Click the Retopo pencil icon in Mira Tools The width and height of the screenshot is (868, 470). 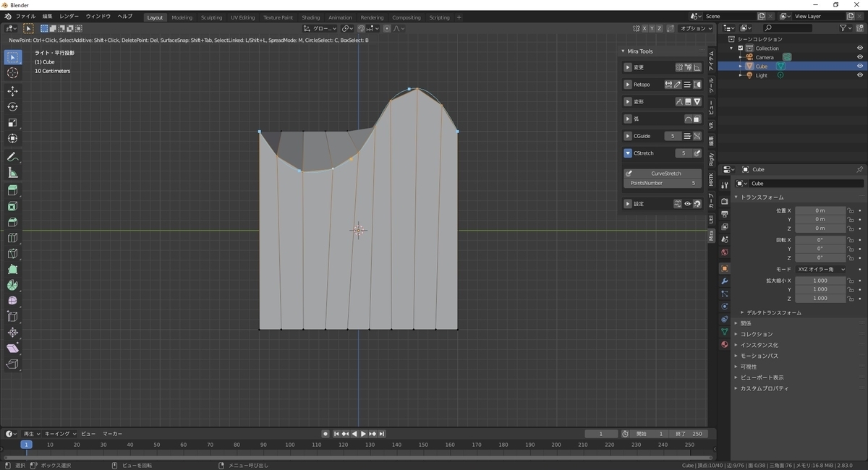pos(678,85)
